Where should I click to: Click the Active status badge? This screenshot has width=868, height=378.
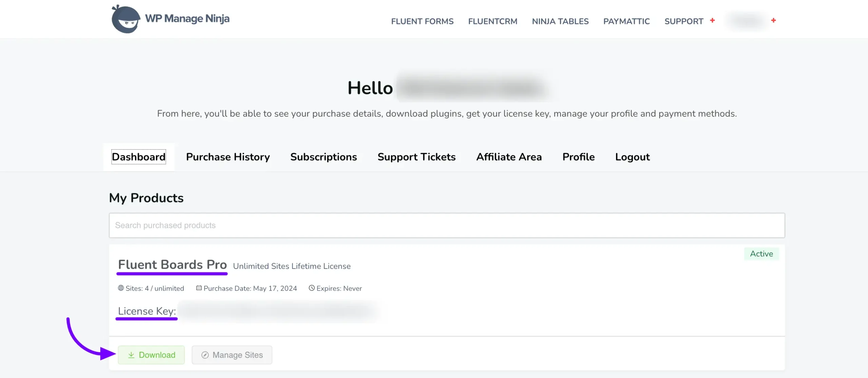pos(761,254)
